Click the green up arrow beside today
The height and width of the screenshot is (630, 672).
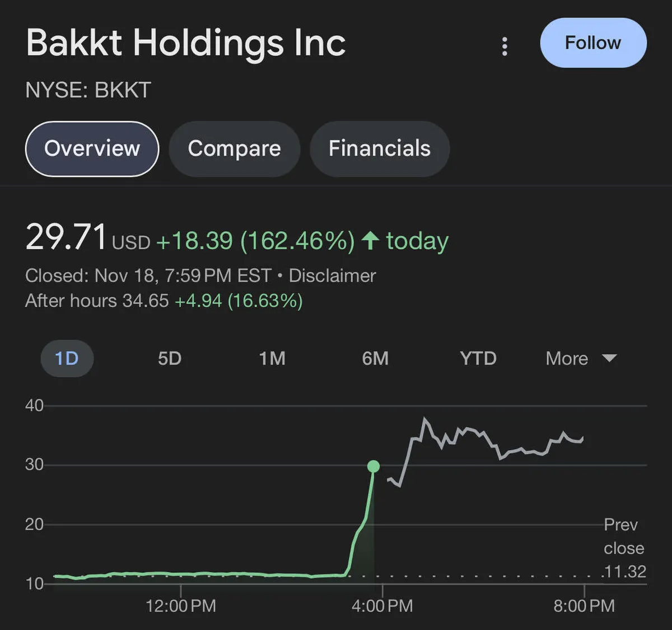coord(370,241)
